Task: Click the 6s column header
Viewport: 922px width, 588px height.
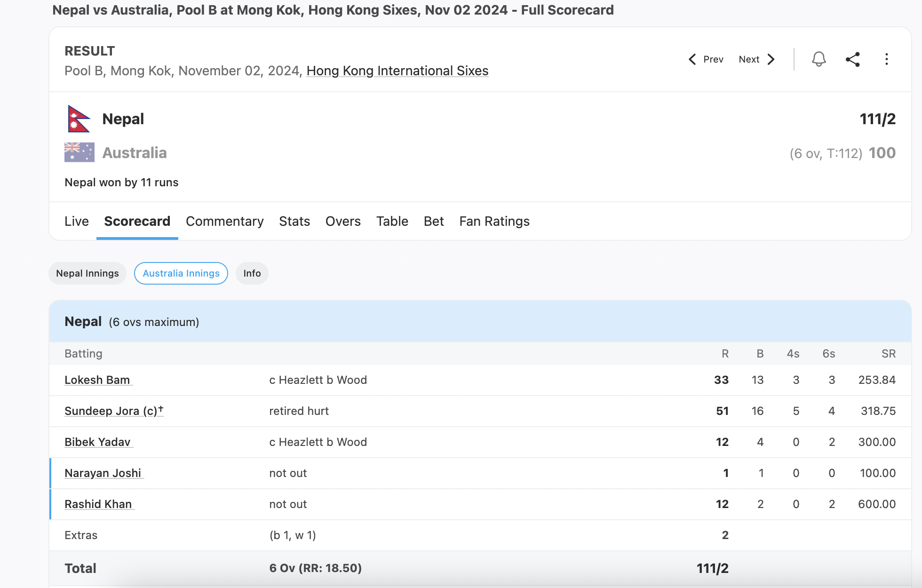Action: point(829,354)
